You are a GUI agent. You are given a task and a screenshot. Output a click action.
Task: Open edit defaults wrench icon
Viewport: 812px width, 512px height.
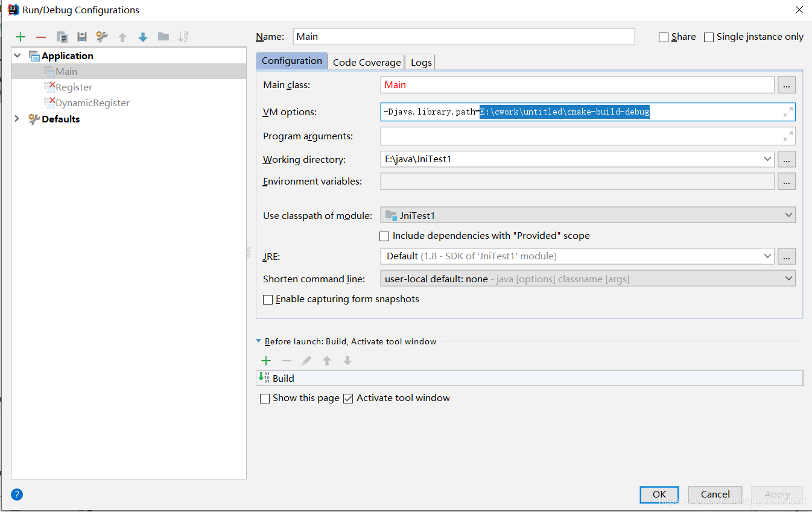pyautogui.click(x=102, y=37)
